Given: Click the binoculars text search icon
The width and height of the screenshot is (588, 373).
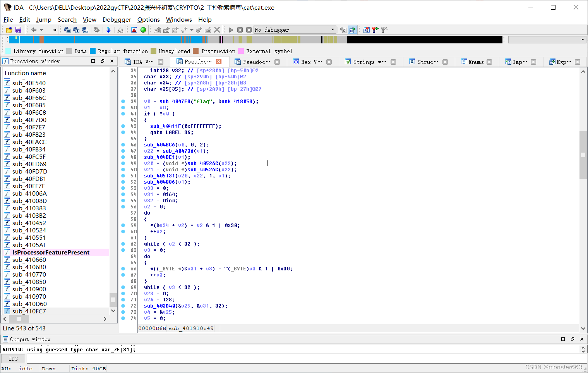Looking at the screenshot, I should (x=76, y=30).
